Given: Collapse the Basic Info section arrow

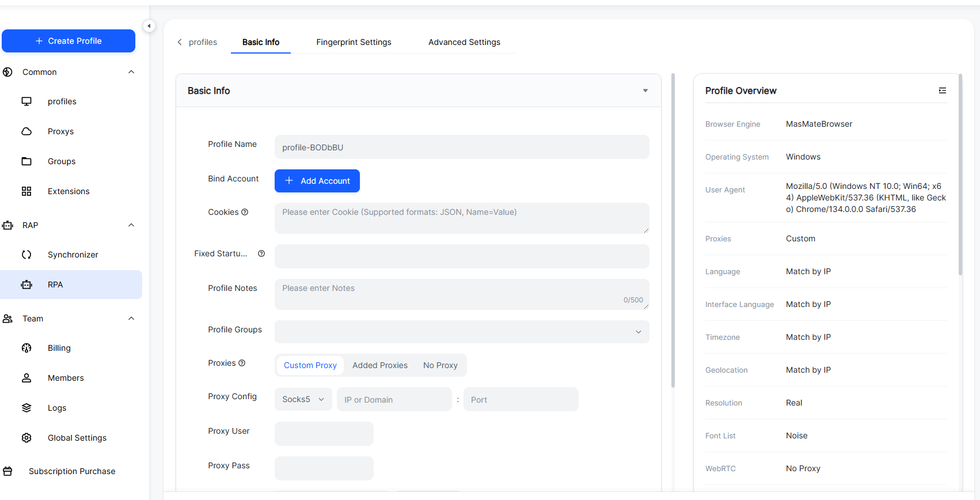Looking at the screenshot, I should (645, 91).
